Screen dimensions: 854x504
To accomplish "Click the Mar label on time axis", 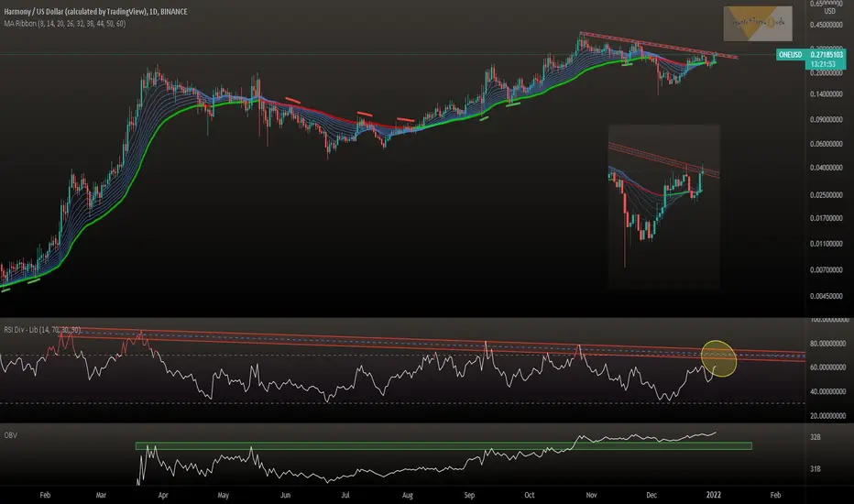I will coord(101,495).
